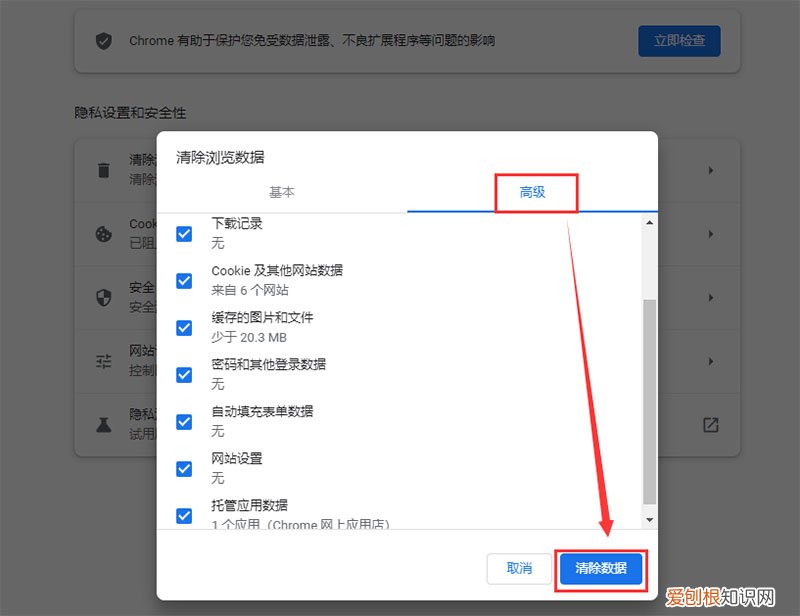Screen dimensions: 800x616
Task: Uncheck the 下载记录 checkbox
Action: [x=184, y=233]
